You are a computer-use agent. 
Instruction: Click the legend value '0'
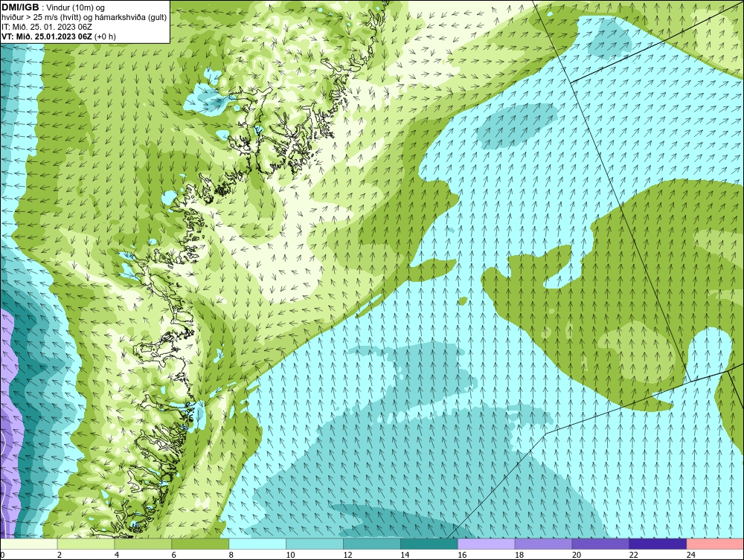(2, 555)
